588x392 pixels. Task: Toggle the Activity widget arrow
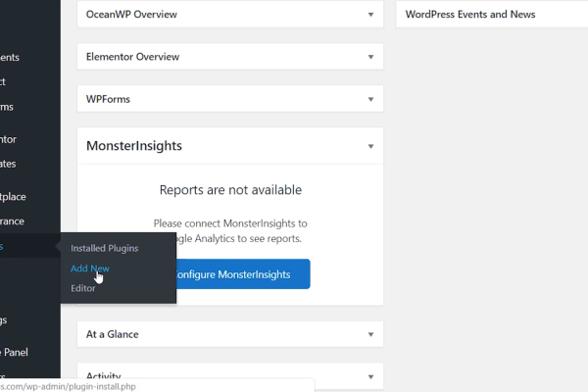(370, 376)
